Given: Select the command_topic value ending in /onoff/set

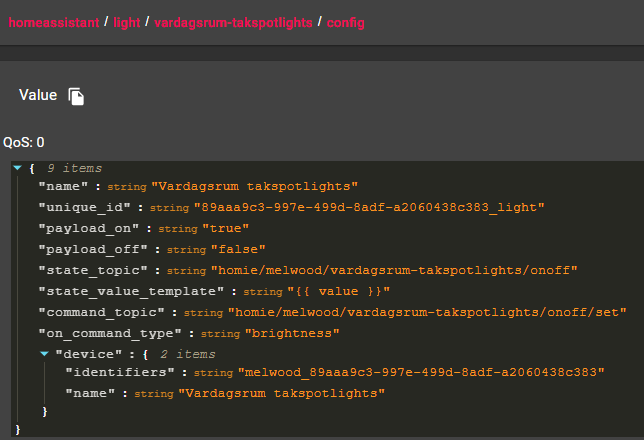Looking at the screenshot, I should [x=427, y=312].
